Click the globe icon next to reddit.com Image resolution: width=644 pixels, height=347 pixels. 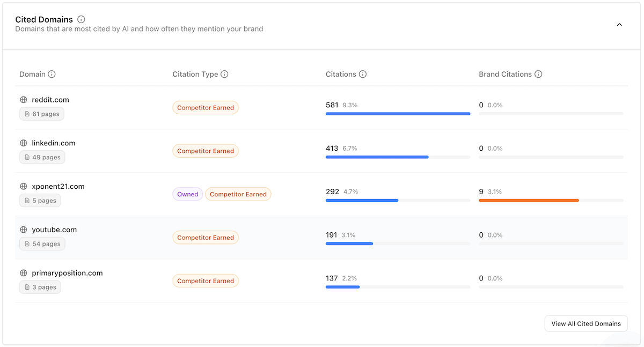coord(24,100)
